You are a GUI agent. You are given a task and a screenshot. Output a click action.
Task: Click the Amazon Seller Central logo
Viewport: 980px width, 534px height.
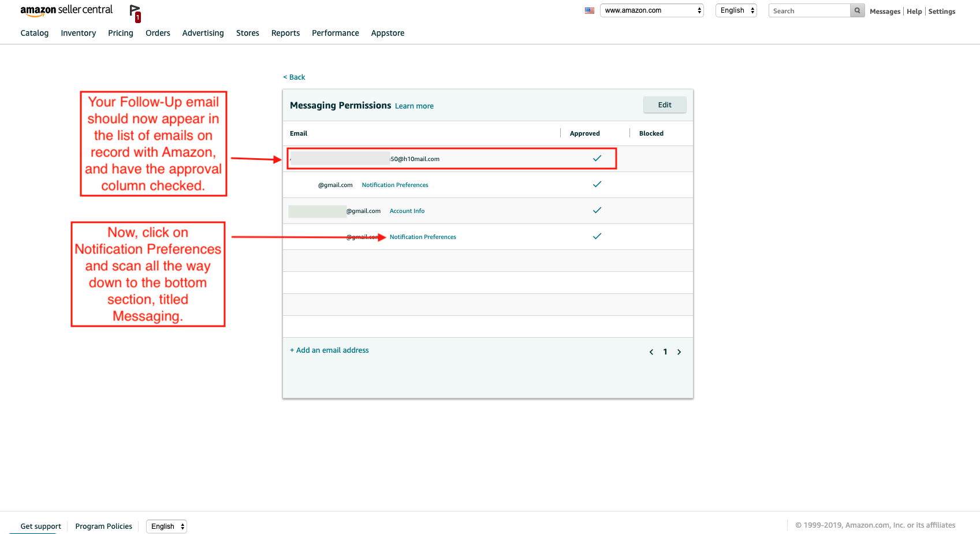(66, 10)
